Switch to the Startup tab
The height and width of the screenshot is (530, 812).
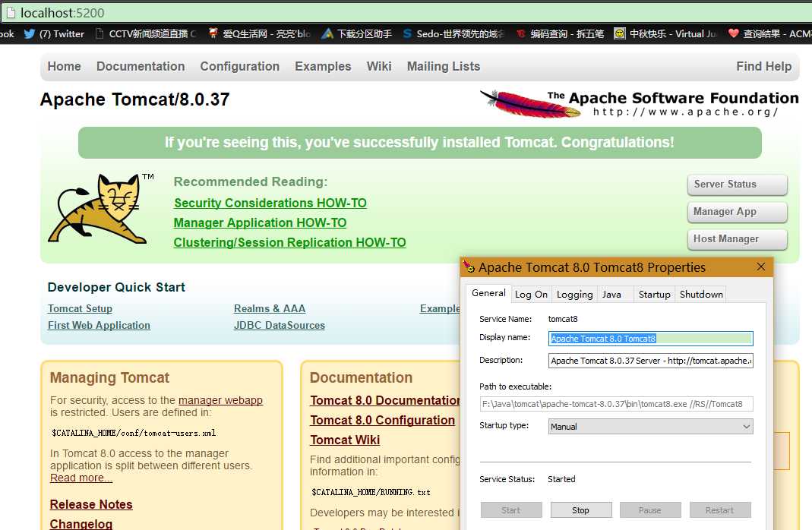click(654, 294)
